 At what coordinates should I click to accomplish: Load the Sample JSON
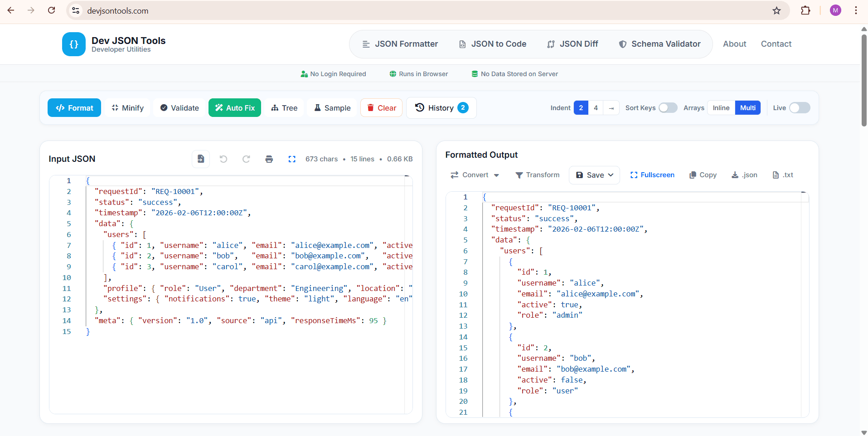(x=331, y=107)
